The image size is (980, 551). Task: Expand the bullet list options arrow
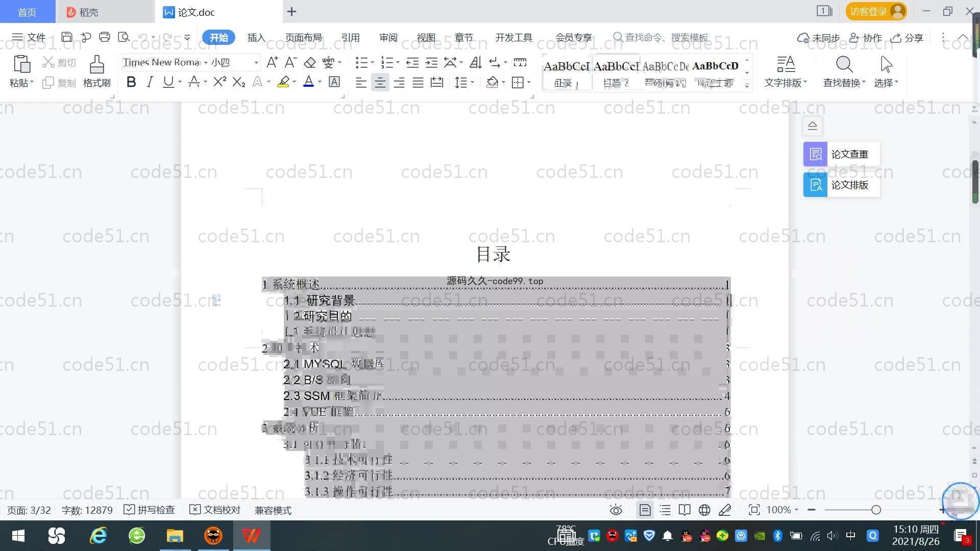[x=372, y=63]
